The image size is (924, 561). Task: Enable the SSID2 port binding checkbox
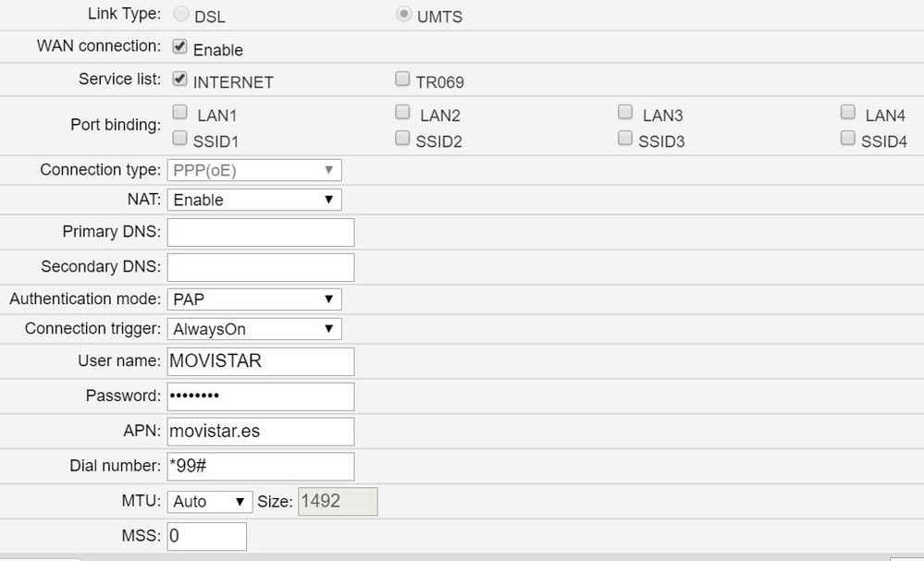tap(403, 137)
